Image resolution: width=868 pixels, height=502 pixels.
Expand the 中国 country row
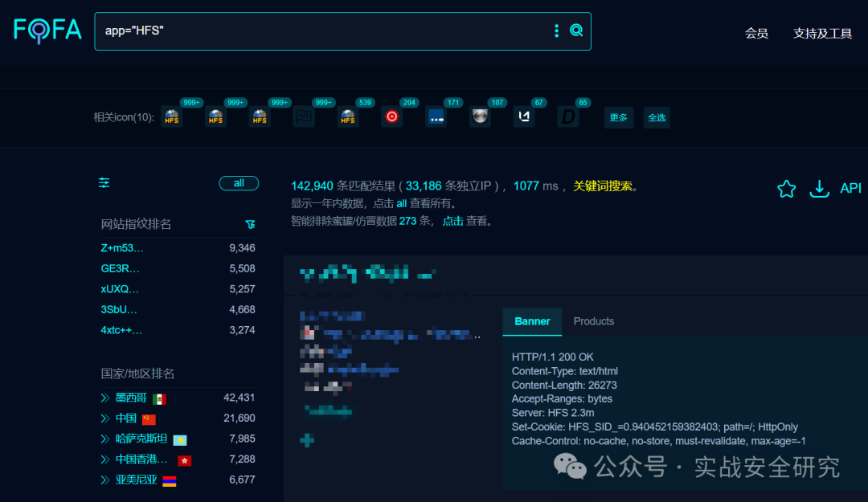click(105, 418)
